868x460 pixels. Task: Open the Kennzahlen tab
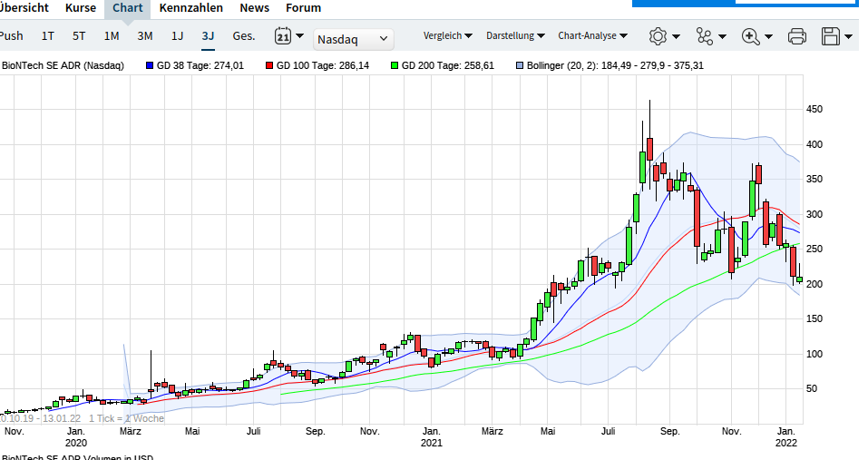point(191,8)
